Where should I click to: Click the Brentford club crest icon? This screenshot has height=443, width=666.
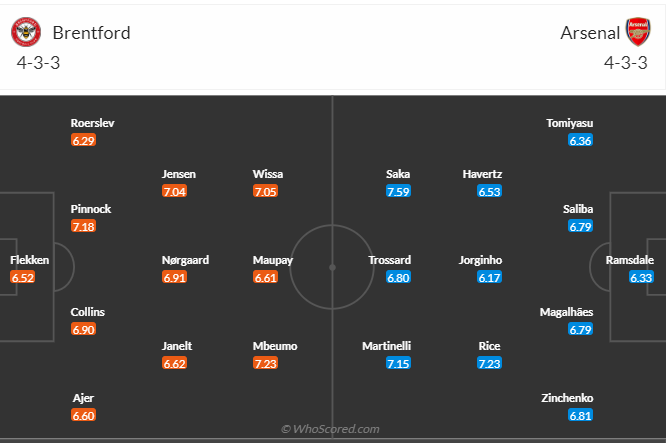[x=26, y=32]
